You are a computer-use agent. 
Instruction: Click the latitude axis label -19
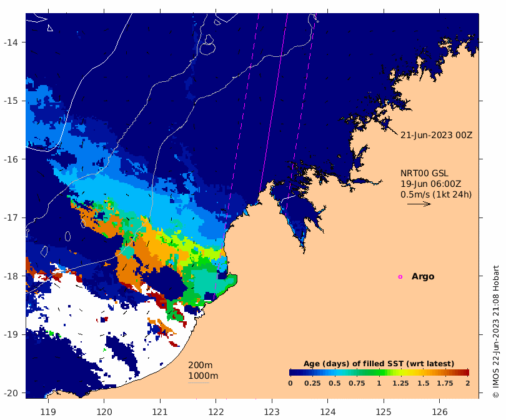[x=11, y=334]
